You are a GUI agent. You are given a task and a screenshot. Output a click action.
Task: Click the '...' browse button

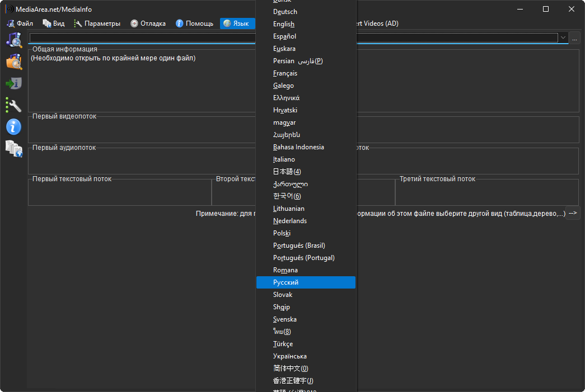tap(574, 38)
